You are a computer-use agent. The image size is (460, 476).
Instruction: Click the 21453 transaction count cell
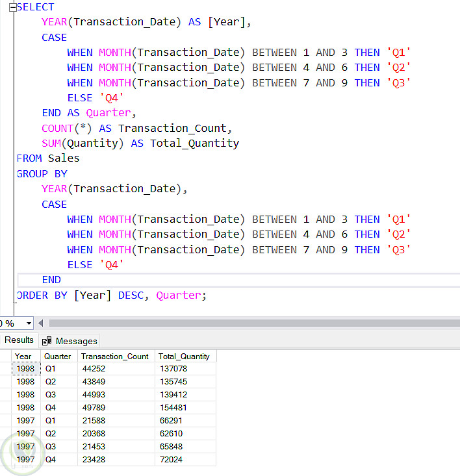coord(116,447)
